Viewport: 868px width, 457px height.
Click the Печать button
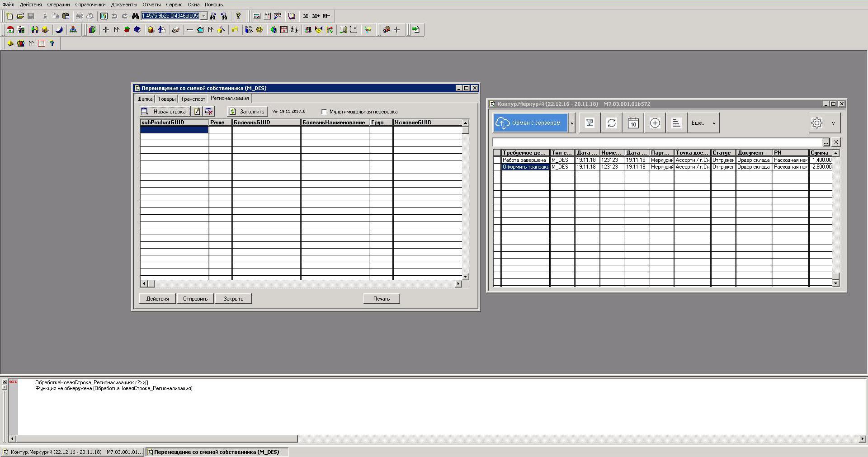tap(382, 299)
